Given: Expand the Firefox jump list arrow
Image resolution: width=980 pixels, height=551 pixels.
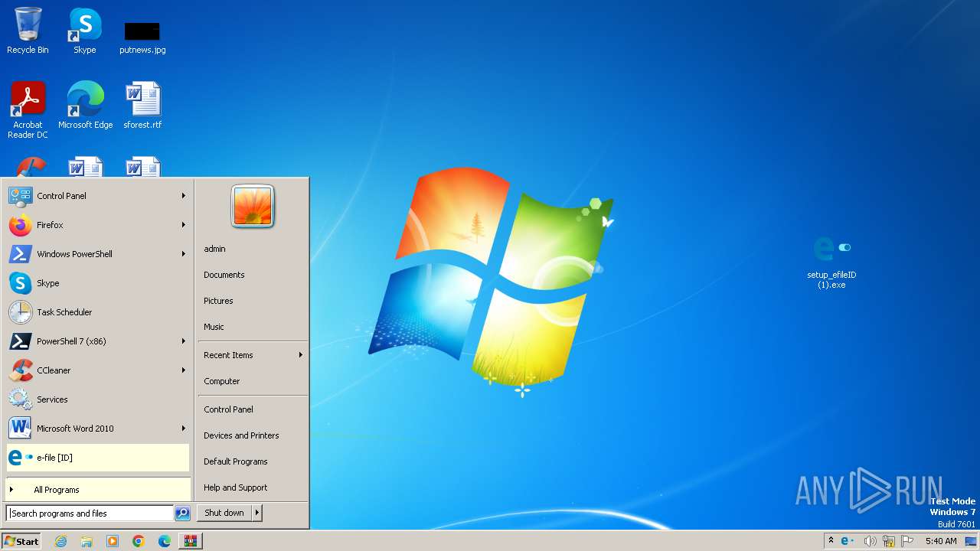Looking at the screenshot, I should click(184, 225).
